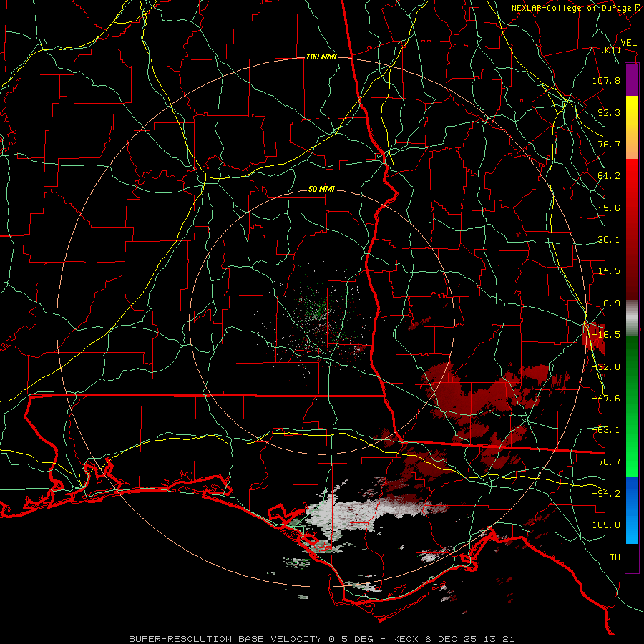Click the 61.2 legend value
Screen dimensions: 644x644
coord(609,176)
